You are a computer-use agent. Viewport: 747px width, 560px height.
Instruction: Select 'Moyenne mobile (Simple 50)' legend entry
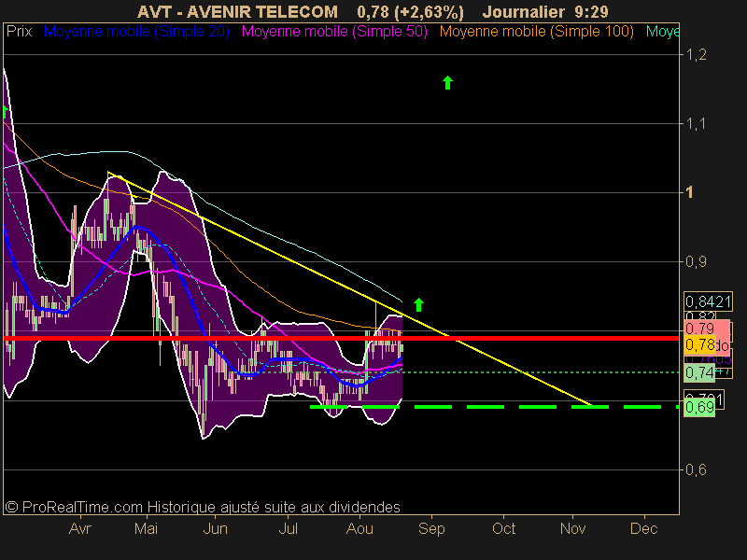coord(334,32)
